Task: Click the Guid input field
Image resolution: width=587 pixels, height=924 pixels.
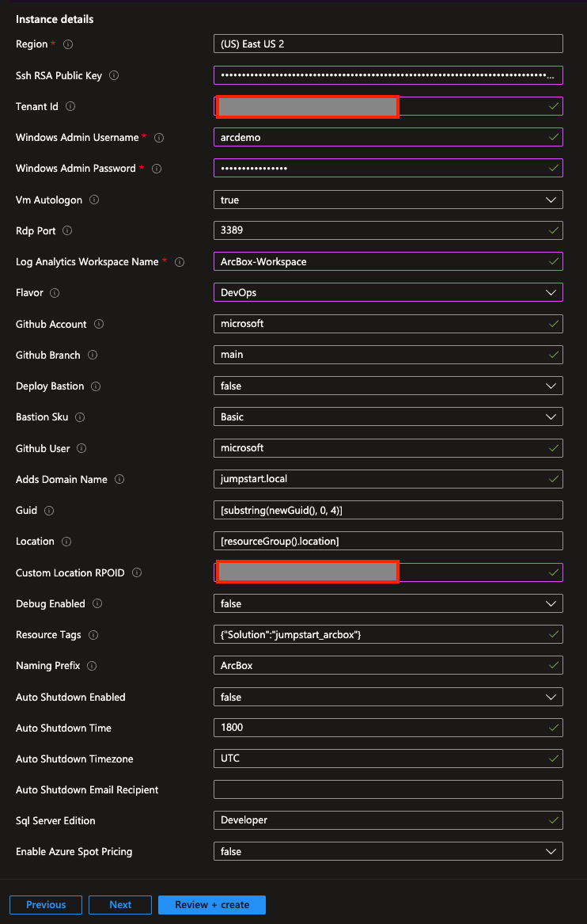Action: click(x=388, y=510)
